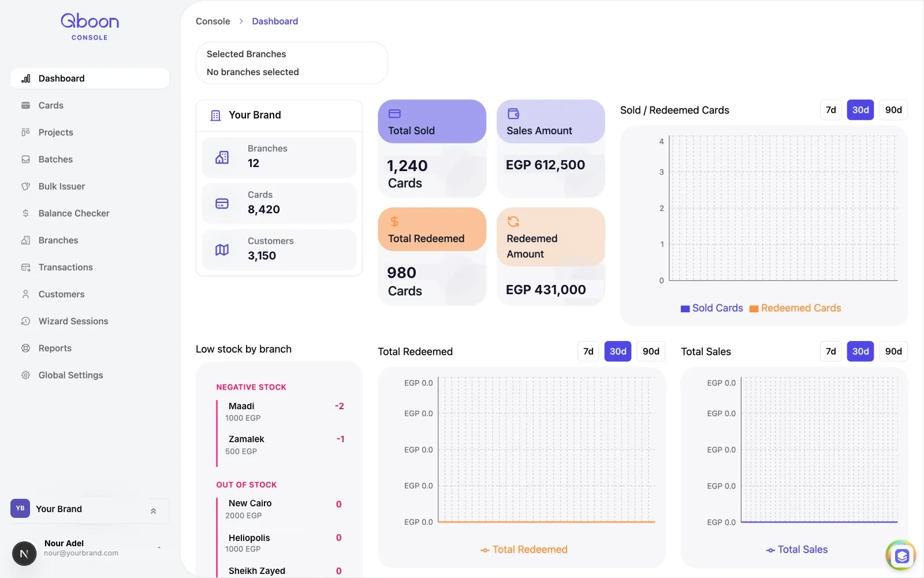This screenshot has height=578, width=924.
Task: Click the Console breadcrumb link
Action: [x=213, y=21]
